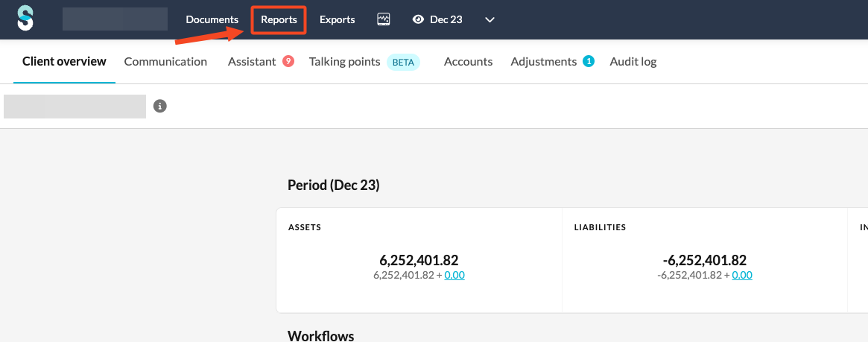The image size is (868, 342).
Task: Click the redacted client name in header
Action: coord(115,19)
